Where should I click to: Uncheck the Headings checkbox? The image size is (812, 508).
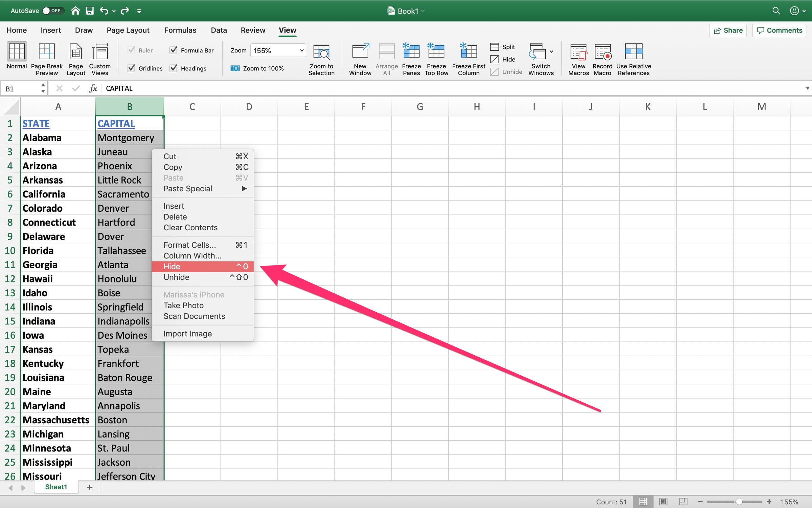coord(173,68)
